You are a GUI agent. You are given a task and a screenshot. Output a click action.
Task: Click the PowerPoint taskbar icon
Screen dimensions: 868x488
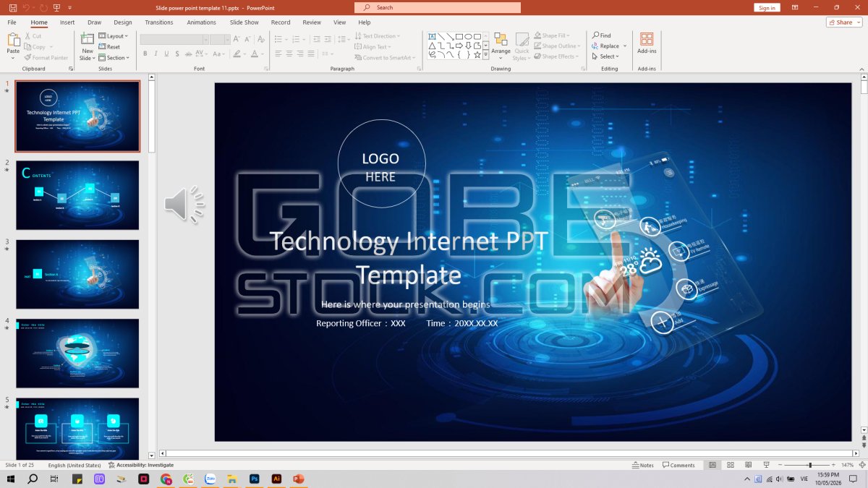(x=298, y=479)
